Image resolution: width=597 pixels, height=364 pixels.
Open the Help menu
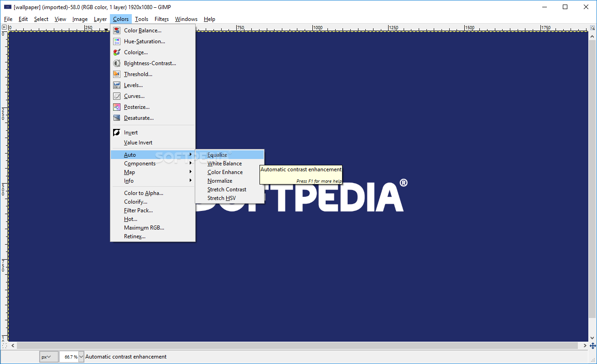click(x=209, y=19)
